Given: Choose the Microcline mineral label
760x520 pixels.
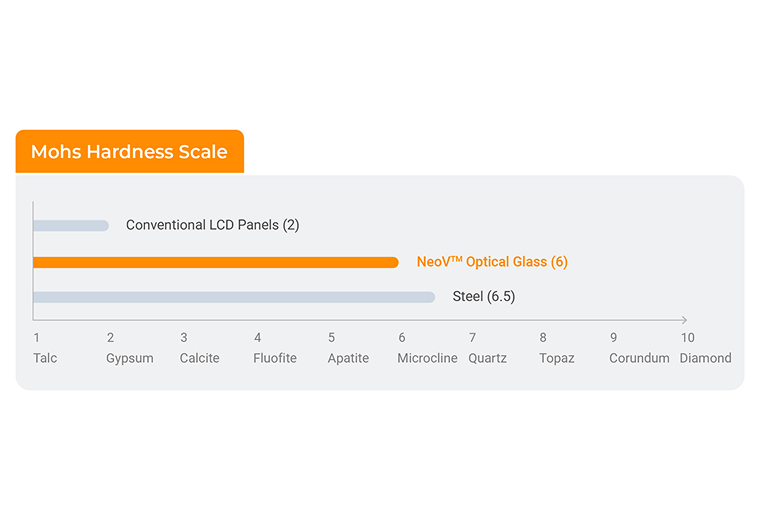Looking at the screenshot, I should pos(427,358).
